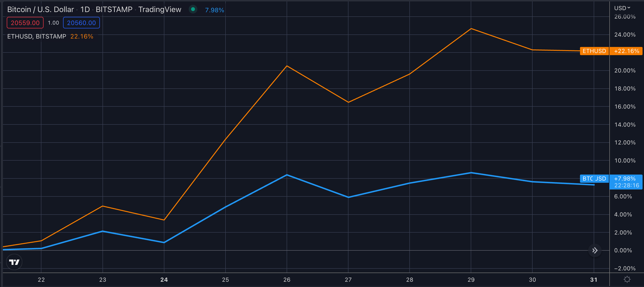Click the scroll-to-latest-bar double arrow

(595, 250)
